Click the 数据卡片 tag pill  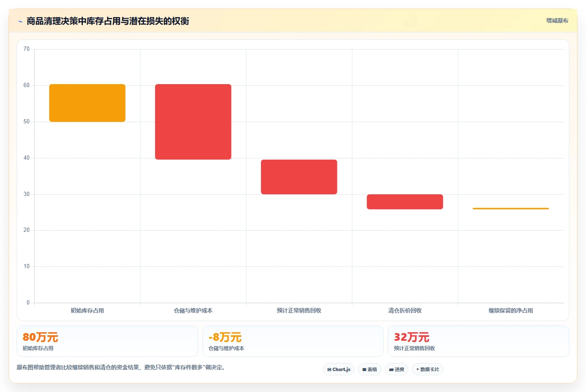427,369
